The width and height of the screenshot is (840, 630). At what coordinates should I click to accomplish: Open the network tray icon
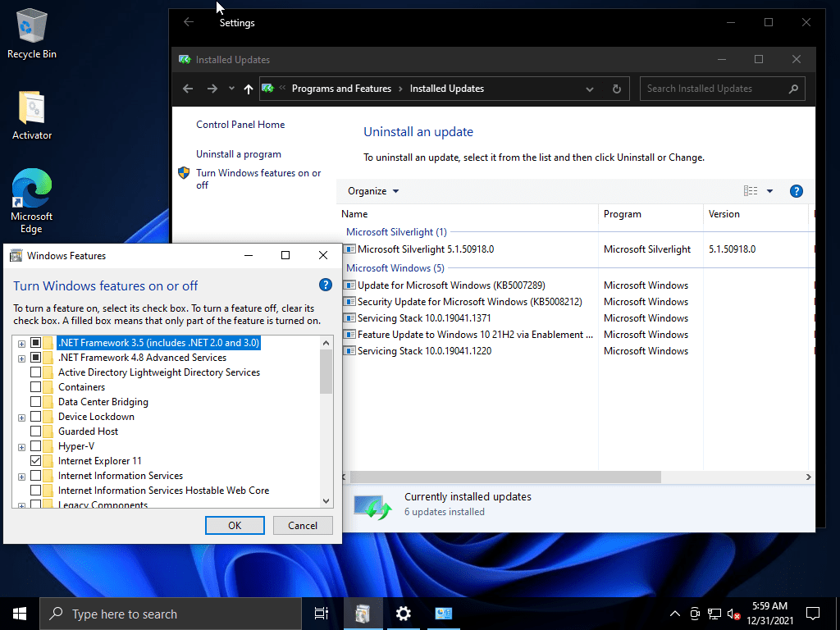click(714, 614)
